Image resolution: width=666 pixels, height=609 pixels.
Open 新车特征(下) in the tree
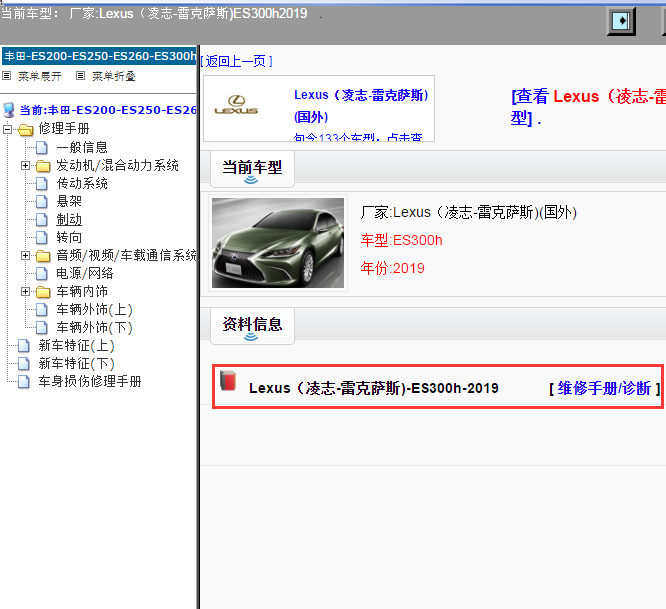click(x=76, y=364)
